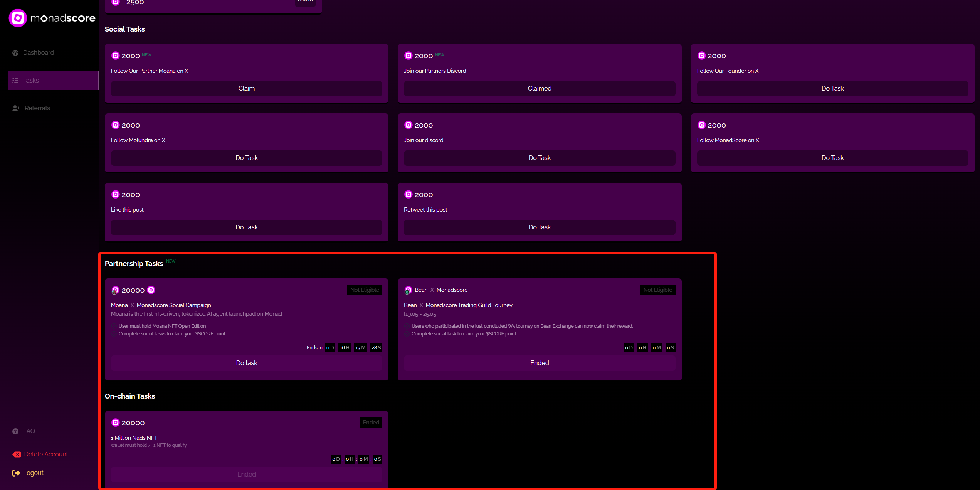Open the Referrals page
The height and width of the screenshot is (490, 980).
(x=53, y=108)
